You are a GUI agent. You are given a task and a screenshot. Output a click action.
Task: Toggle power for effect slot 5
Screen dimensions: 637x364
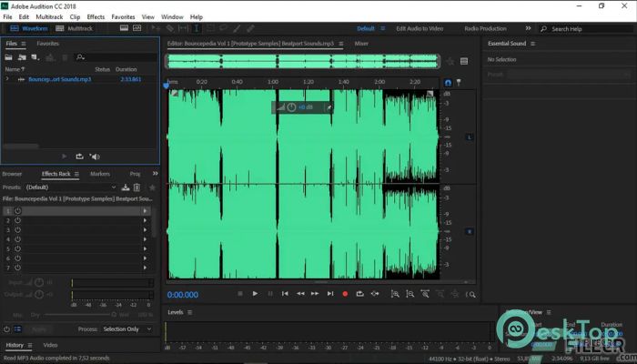coord(18,248)
